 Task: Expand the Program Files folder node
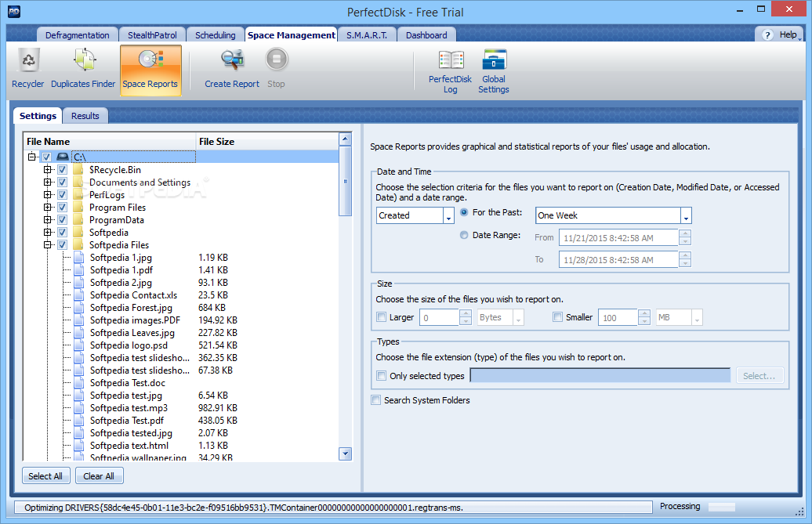coord(48,207)
